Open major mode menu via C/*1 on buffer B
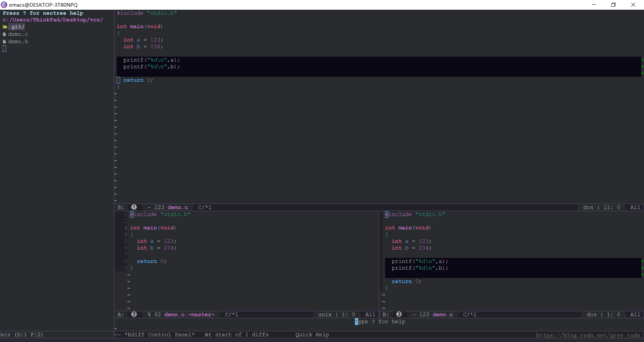Viewport: 644px width, 342px height. click(204, 207)
